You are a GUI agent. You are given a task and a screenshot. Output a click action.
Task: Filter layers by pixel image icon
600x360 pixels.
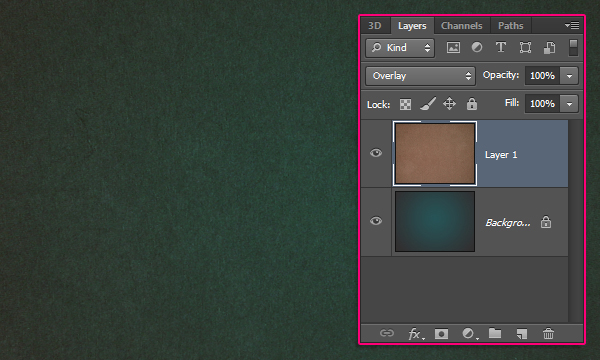[x=453, y=48]
